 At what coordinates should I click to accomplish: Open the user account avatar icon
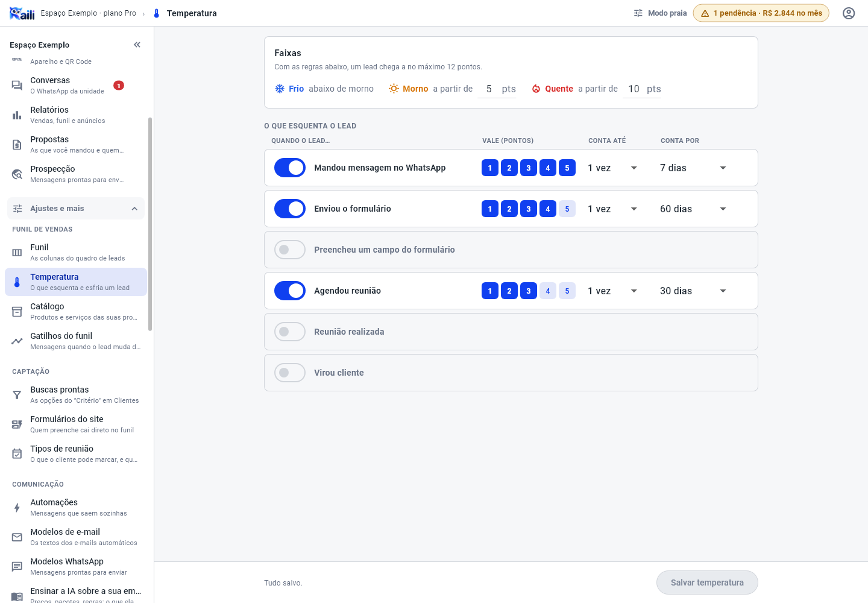(849, 13)
